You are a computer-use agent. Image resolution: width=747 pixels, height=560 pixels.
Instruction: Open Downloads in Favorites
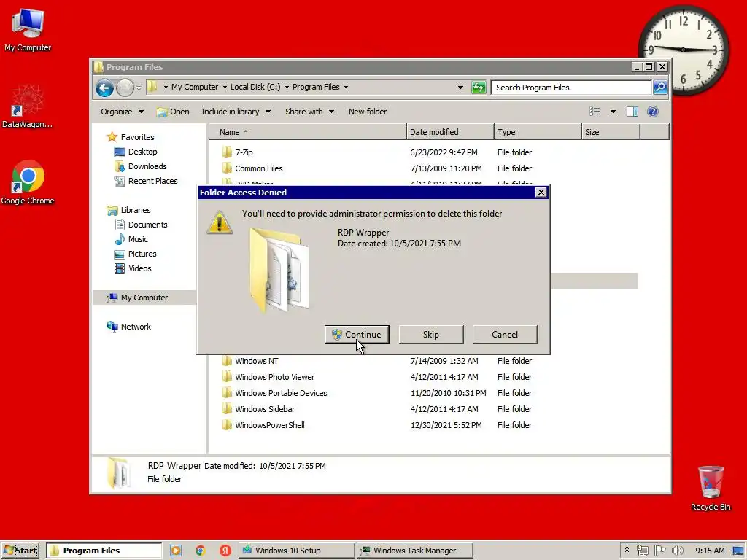pyautogui.click(x=147, y=166)
